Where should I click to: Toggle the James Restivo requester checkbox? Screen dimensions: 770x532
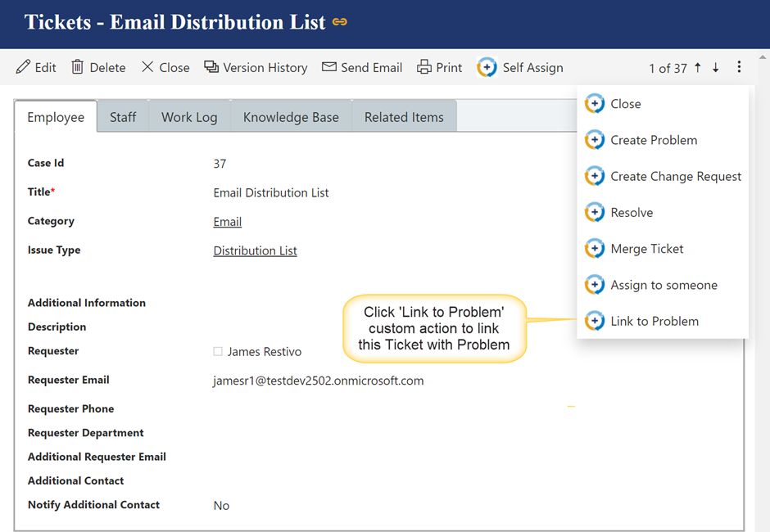tap(218, 351)
